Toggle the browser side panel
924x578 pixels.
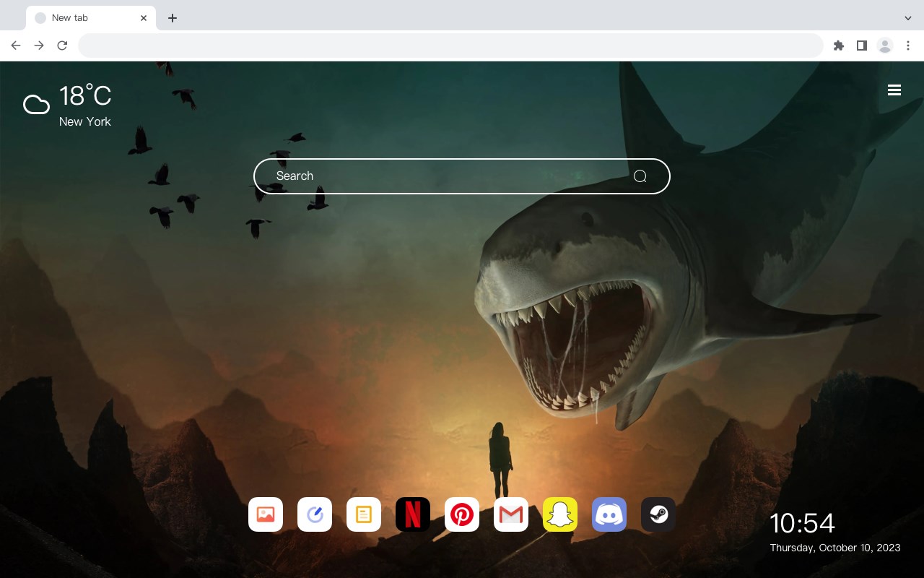[861, 46]
